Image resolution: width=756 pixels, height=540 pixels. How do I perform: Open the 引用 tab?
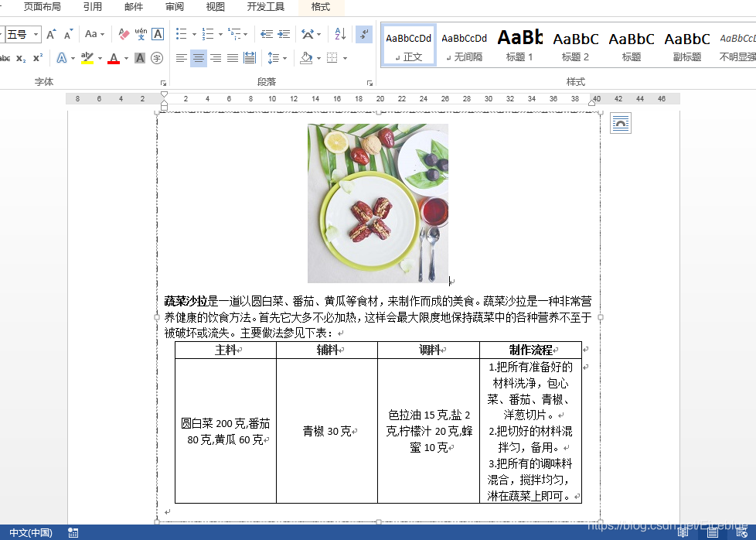tap(93, 7)
